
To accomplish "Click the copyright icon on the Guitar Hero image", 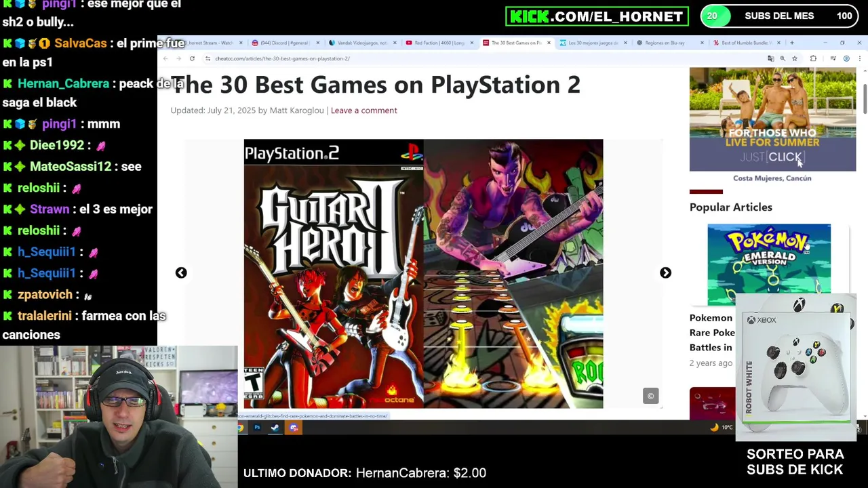I will coord(650,396).
